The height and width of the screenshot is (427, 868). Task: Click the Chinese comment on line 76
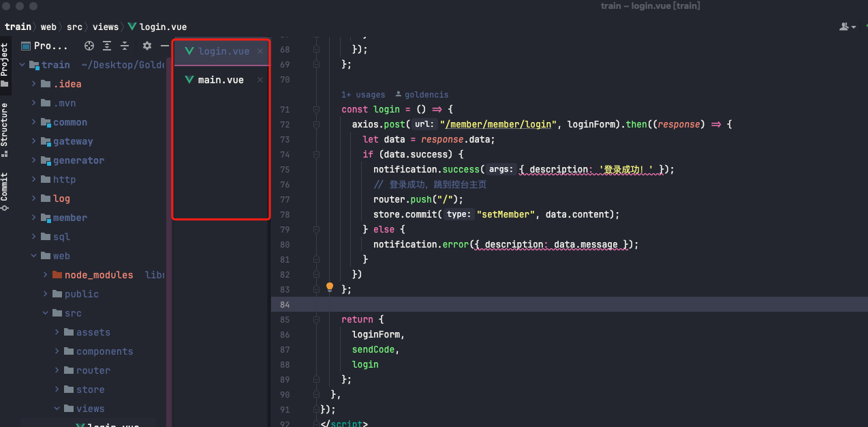pos(430,184)
